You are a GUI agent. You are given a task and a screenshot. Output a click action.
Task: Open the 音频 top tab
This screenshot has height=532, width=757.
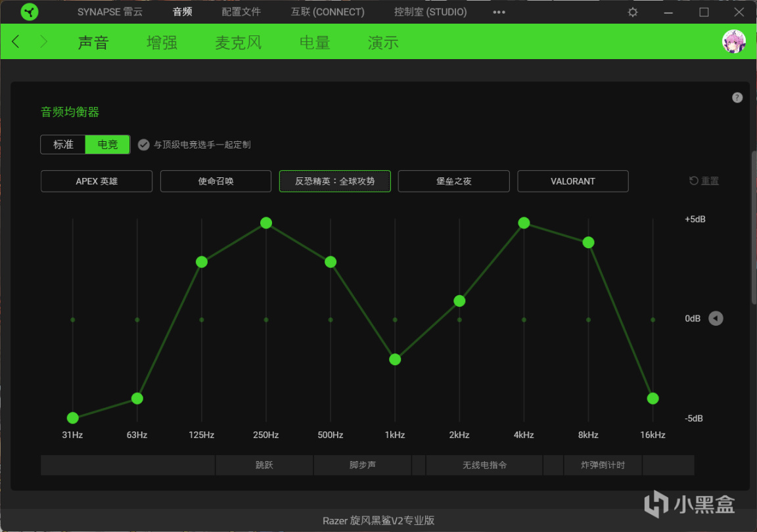click(183, 12)
